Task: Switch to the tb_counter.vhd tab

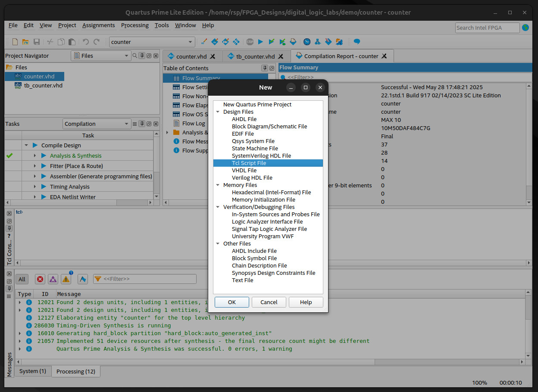Action: pos(255,56)
